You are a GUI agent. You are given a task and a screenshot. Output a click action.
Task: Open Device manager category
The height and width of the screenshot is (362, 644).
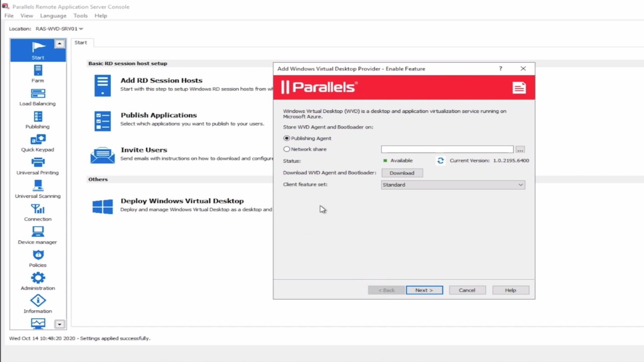point(38,236)
